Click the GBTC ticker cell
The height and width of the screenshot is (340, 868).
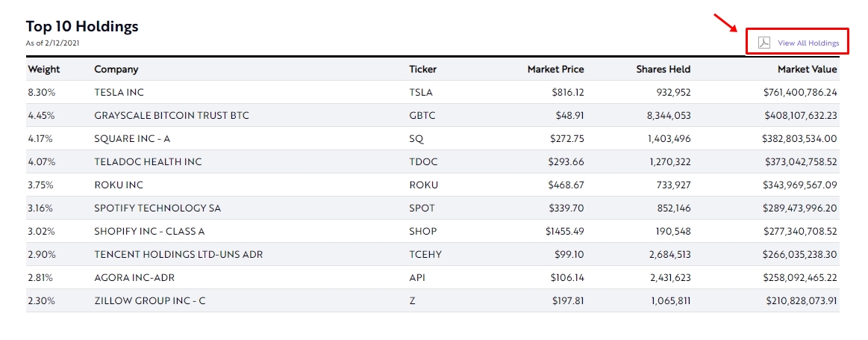point(422,116)
